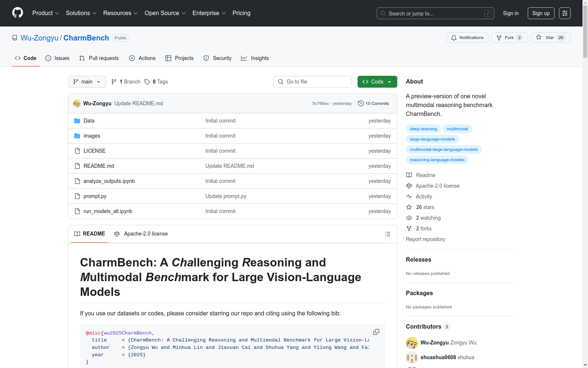The width and height of the screenshot is (588, 368).
Task: Open the images folder
Action: [92, 136]
